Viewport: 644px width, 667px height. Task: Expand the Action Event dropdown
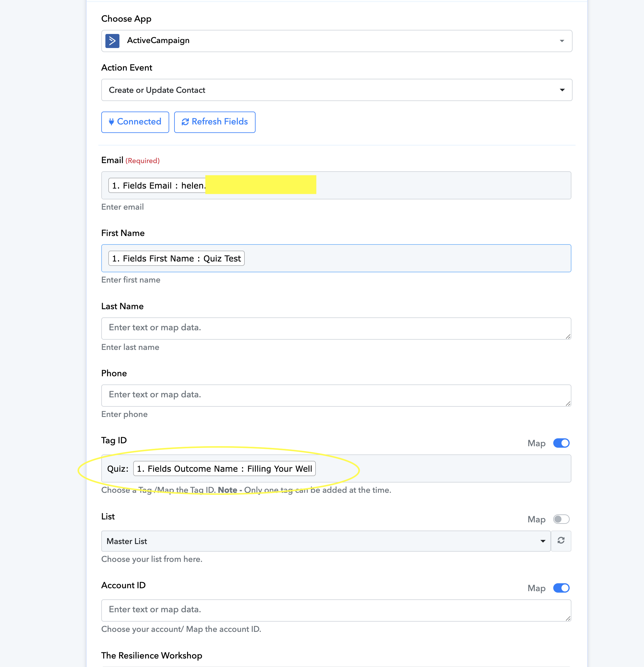337,90
